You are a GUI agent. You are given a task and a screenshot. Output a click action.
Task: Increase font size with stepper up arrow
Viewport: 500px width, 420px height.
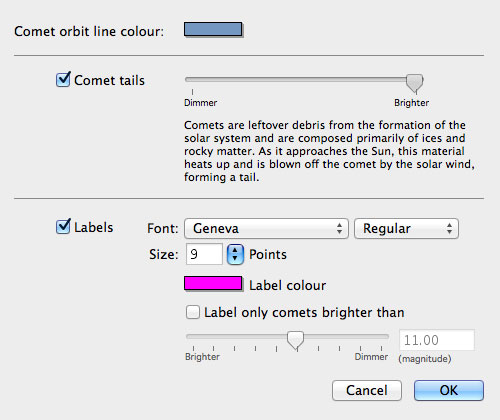pos(235,250)
